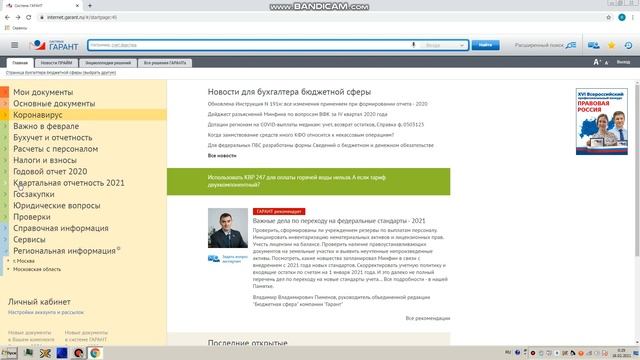Click Все новости link
The width and height of the screenshot is (640, 360).
[x=222, y=156]
